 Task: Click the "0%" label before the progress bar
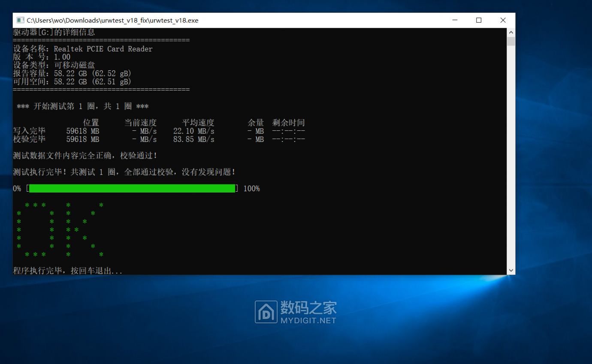coord(17,189)
